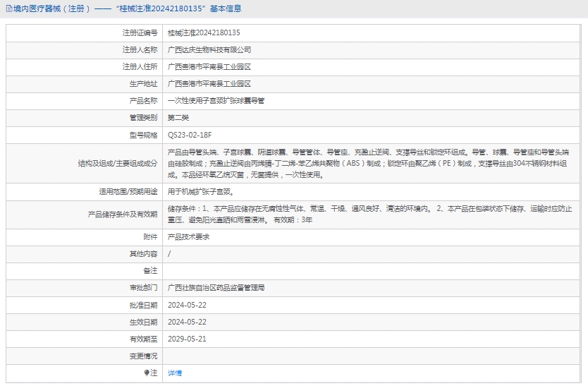Click the management category value 第二类
This screenshot has width=588, height=386.
(178, 118)
